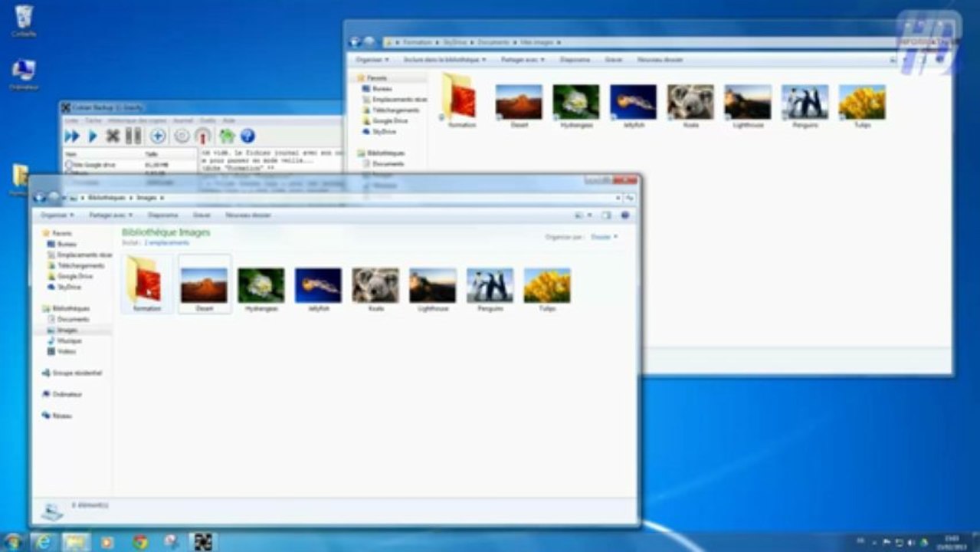The image size is (980, 552).
Task: Run all tasks in Cobian Backup
Action: [72, 136]
